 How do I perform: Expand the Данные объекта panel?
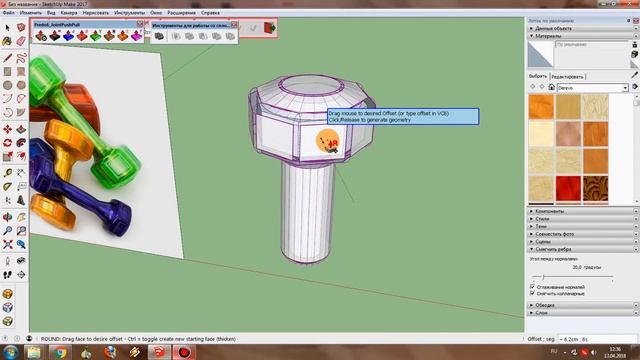point(582,28)
